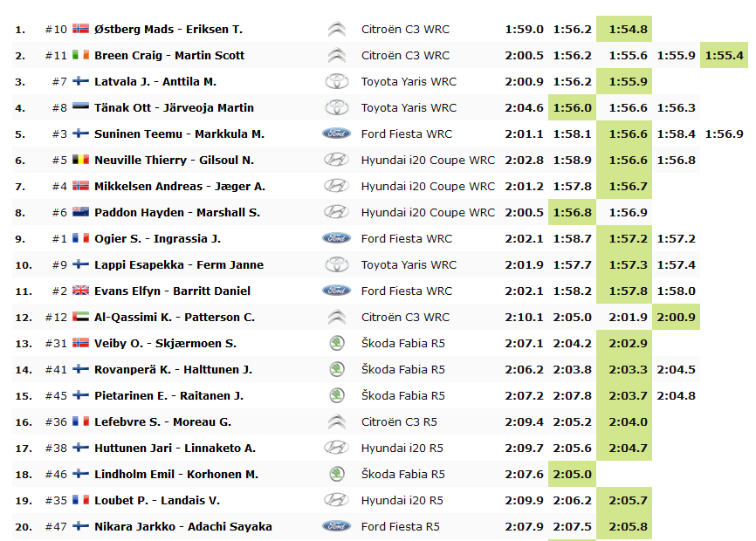
Task: Open Ogier S. - Ingrassia J. entry
Action: point(157,238)
